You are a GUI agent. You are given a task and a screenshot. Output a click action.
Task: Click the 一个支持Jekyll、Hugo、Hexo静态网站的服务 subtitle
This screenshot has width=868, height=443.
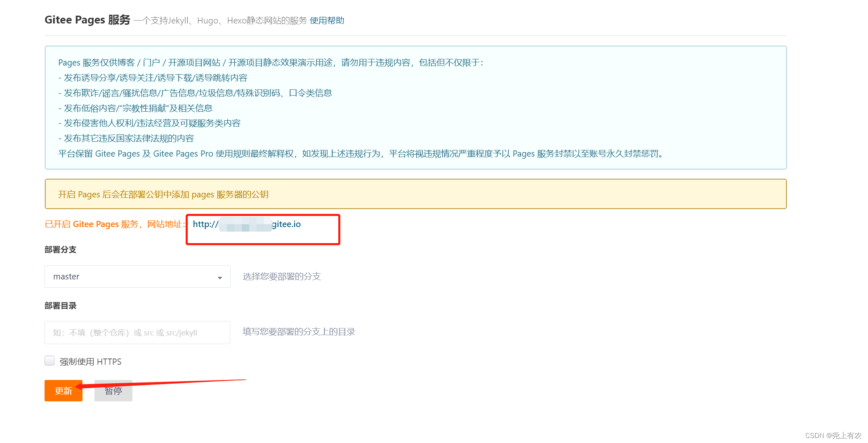pos(221,21)
